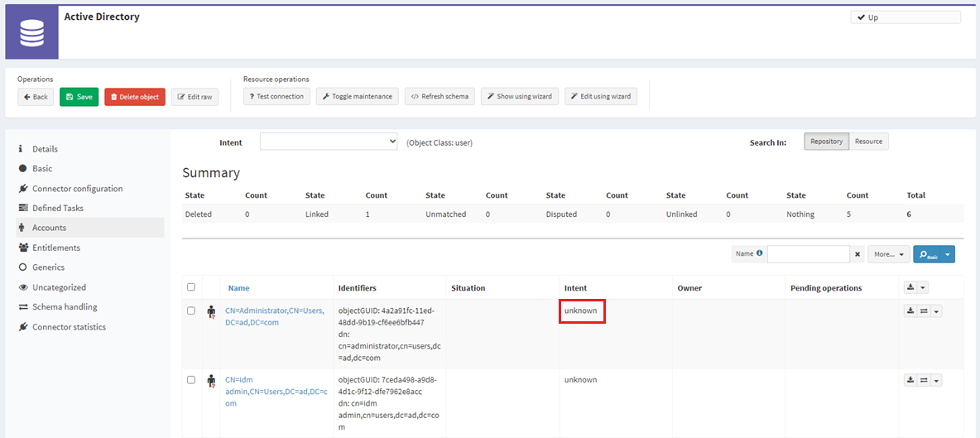Click Unmatched state label in Summary

coord(445,214)
